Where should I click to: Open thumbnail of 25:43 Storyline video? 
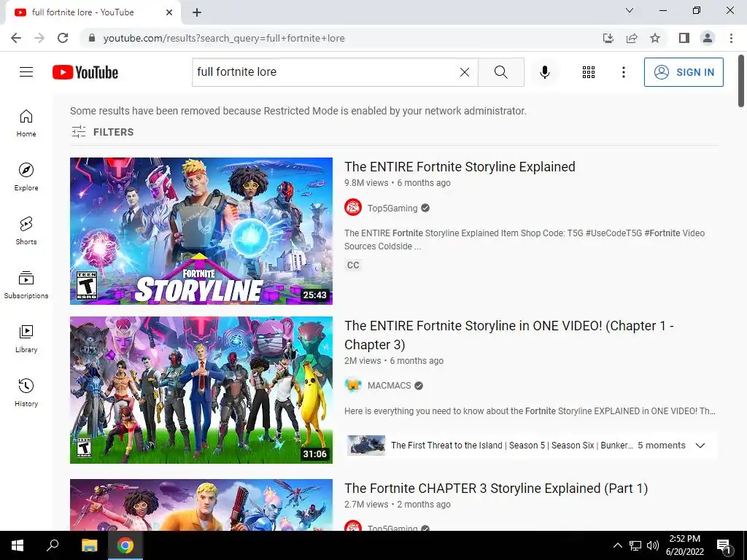tap(201, 231)
